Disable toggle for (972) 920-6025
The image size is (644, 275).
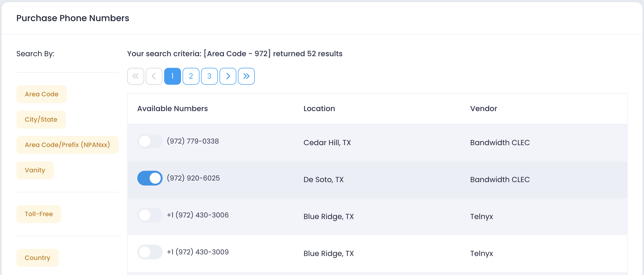[x=150, y=178]
